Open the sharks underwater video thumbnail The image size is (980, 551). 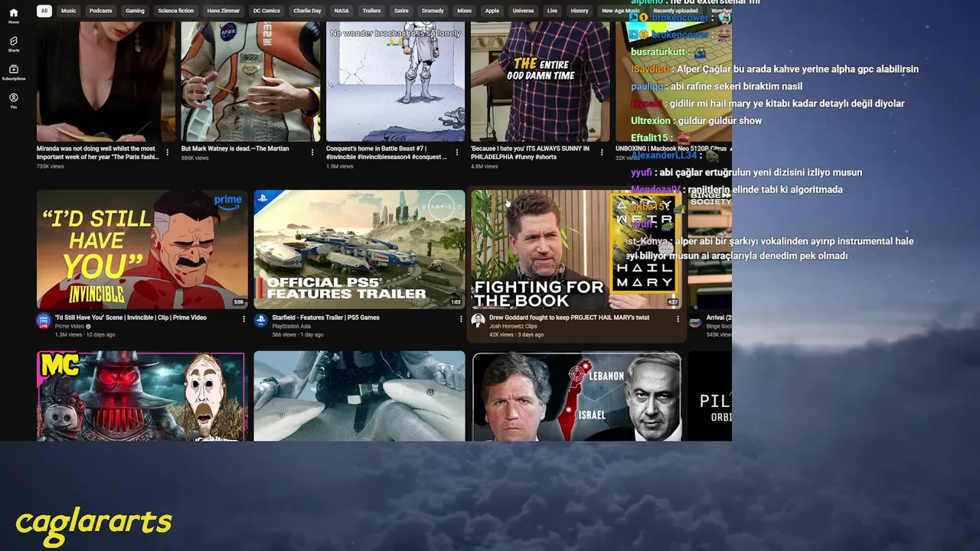coord(359,396)
